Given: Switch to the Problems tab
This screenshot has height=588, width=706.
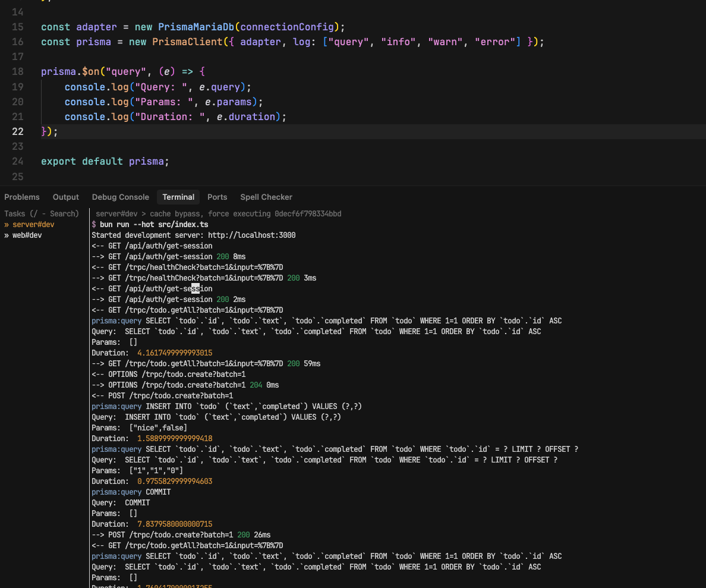Looking at the screenshot, I should (22, 197).
